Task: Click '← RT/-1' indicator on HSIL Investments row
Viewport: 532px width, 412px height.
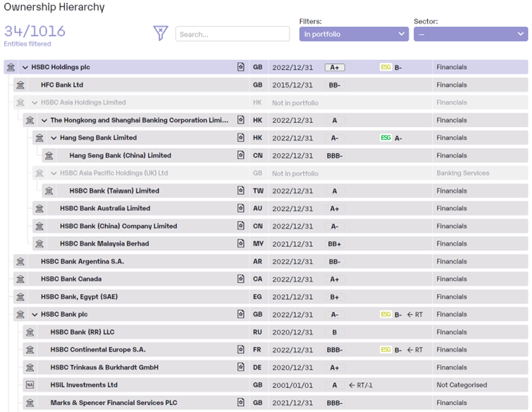Action: click(361, 385)
